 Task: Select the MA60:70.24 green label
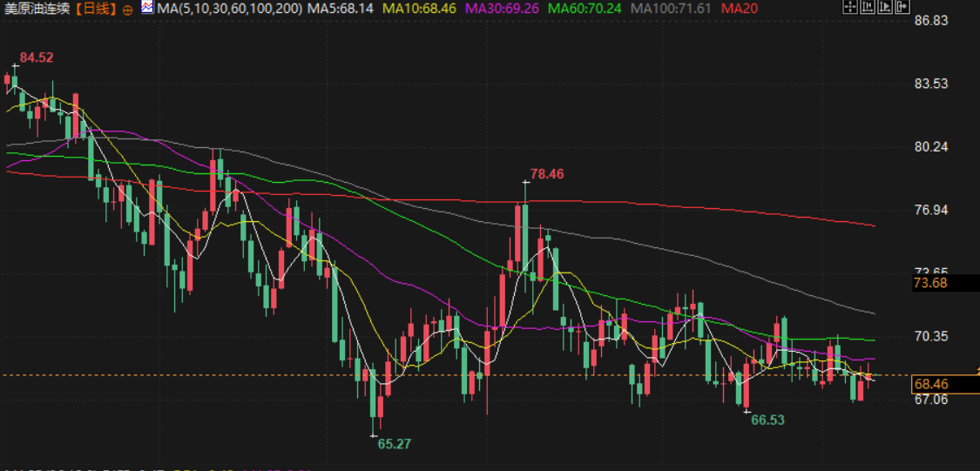[x=585, y=9]
